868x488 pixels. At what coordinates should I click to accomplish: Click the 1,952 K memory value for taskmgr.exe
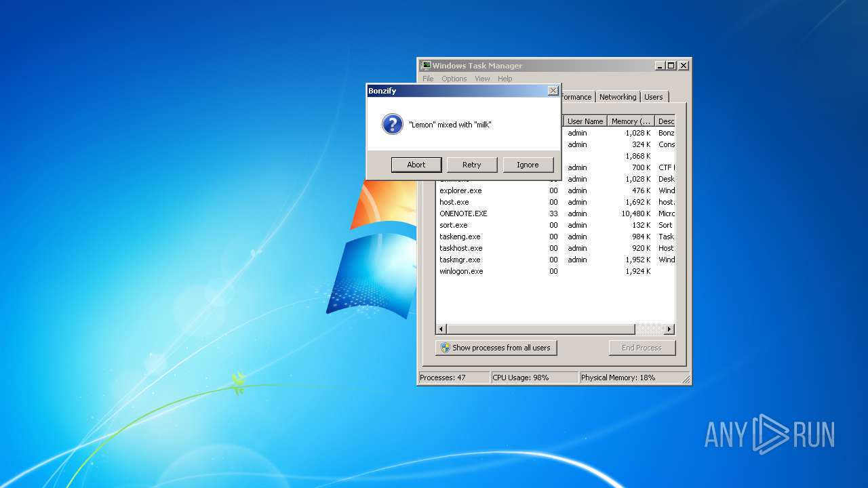pyautogui.click(x=638, y=260)
